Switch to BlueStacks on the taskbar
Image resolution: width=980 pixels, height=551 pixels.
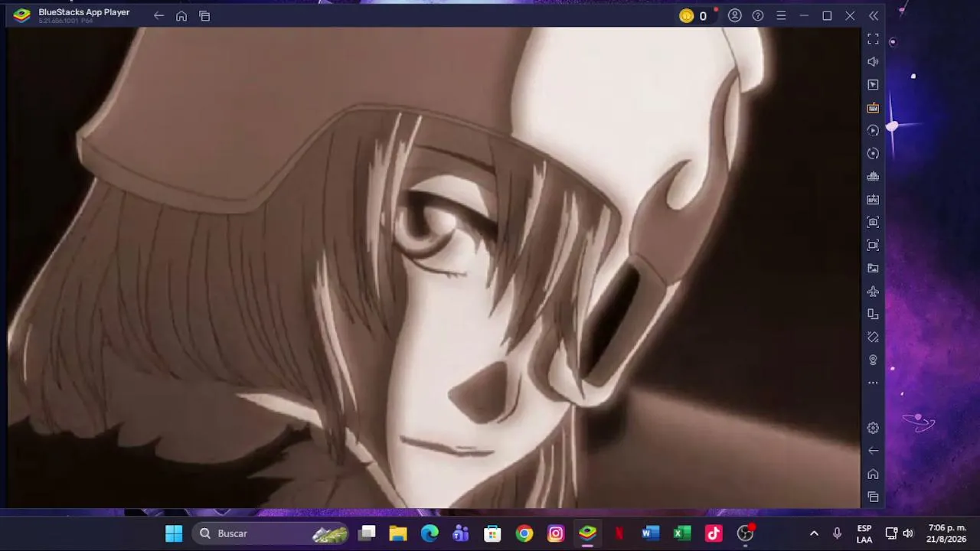coord(587,533)
